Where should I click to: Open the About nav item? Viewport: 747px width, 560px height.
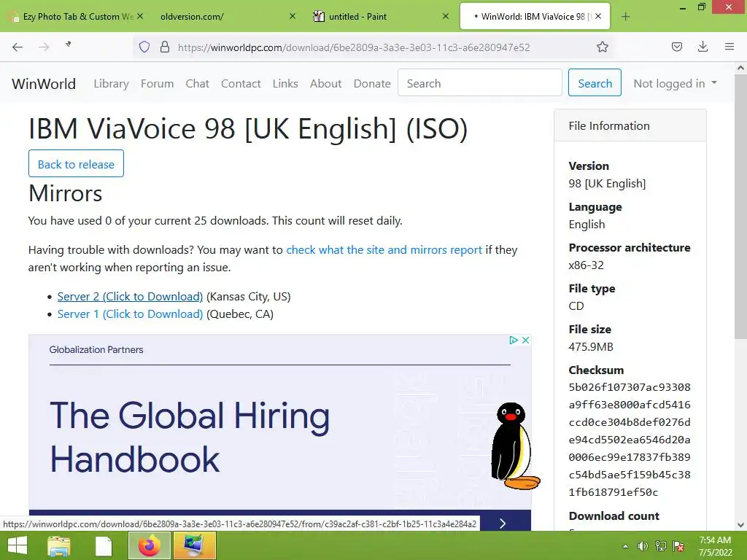pos(325,84)
